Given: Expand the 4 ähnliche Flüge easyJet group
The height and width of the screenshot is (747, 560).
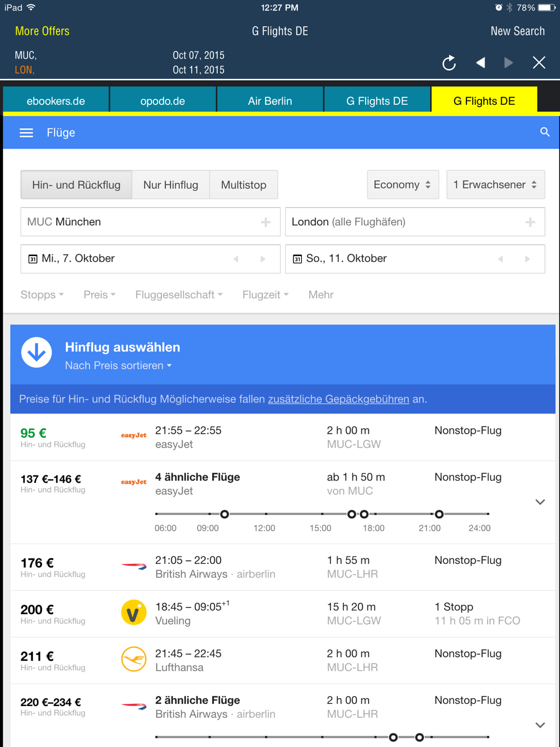Looking at the screenshot, I should (540, 502).
